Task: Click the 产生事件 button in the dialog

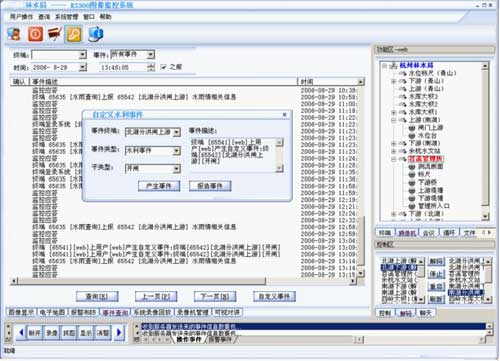Action: pos(159,186)
